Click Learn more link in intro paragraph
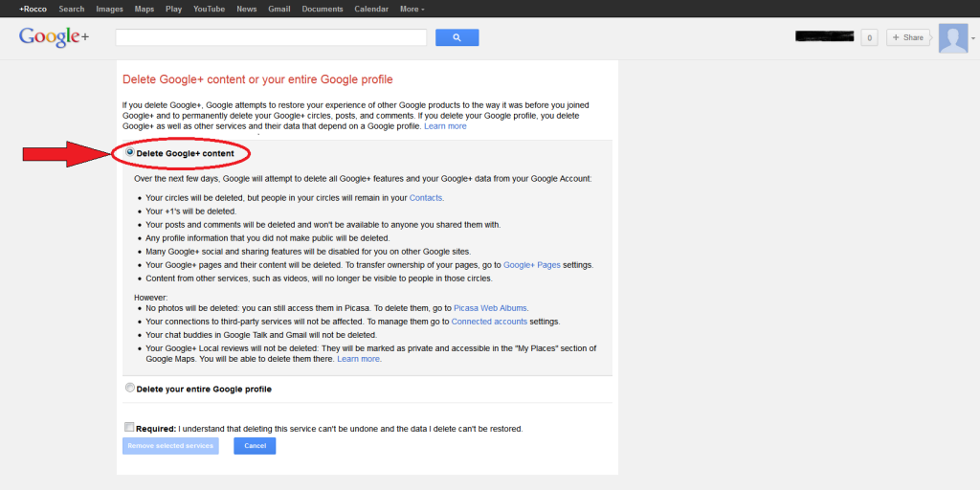 pos(445,126)
